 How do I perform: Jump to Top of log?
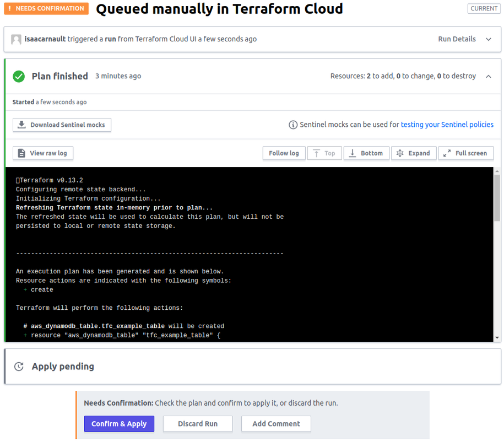pyautogui.click(x=324, y=153)
